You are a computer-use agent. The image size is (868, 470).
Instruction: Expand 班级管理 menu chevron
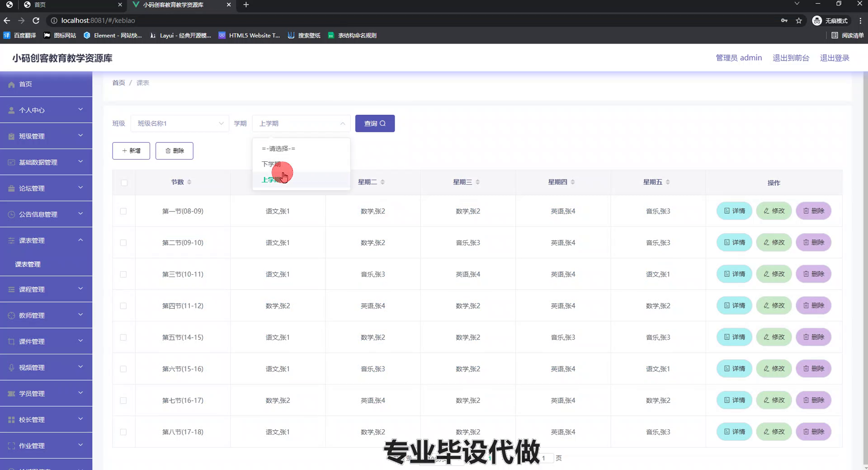[x=80, y=136]
